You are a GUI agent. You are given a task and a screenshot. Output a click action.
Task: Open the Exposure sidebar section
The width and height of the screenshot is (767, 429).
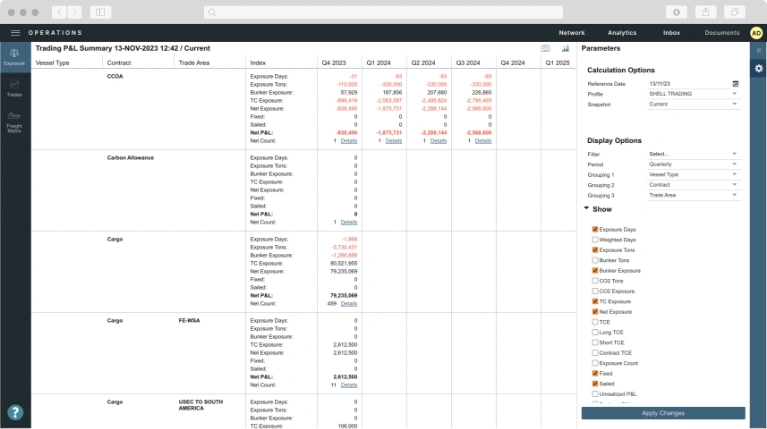pyautogui.click(x=14, y=57)
